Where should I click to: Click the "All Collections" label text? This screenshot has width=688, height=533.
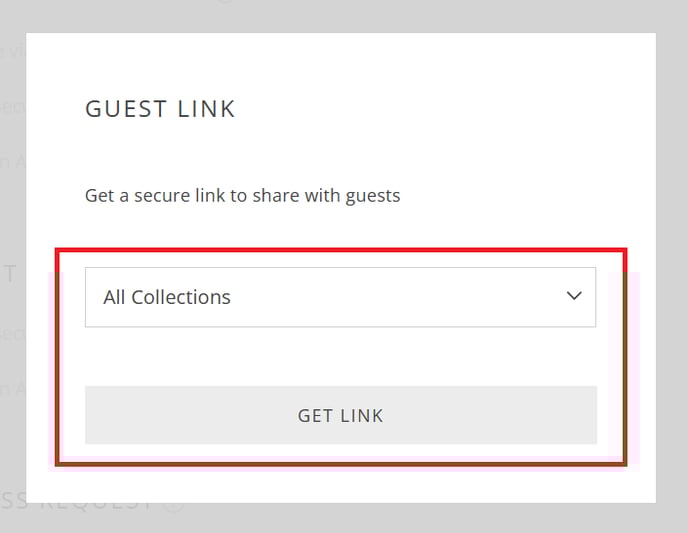point(167,297)
